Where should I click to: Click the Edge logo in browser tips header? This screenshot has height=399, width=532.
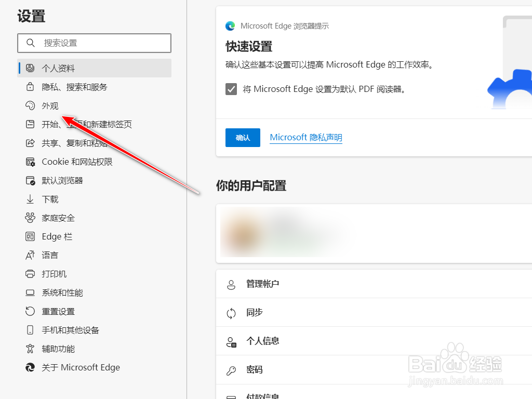point(230,26)
